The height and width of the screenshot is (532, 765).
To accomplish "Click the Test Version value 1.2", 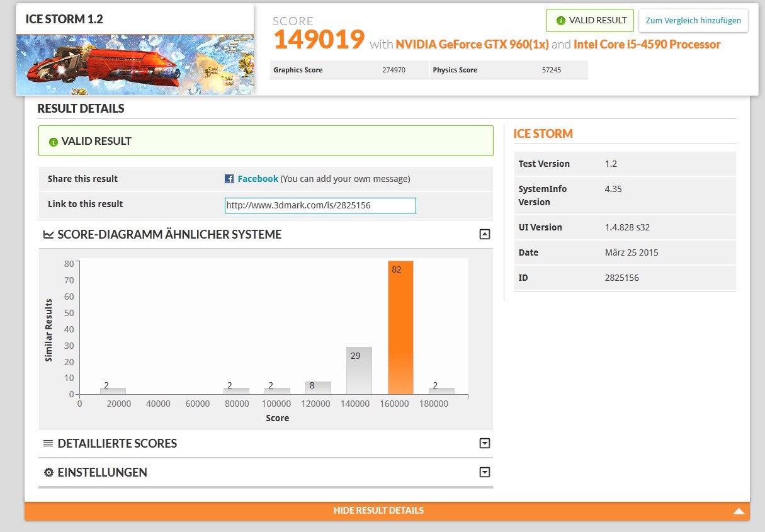I will pyautogui.click(x=611, y=164).
